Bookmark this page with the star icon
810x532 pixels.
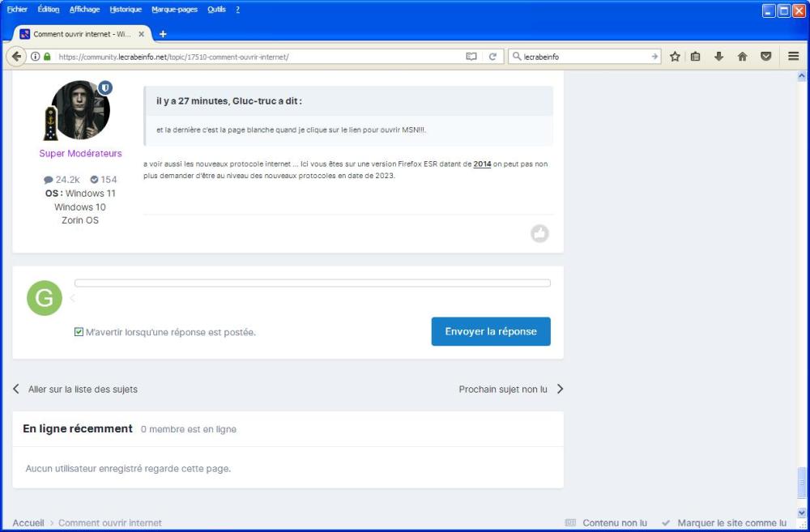click(x=675, y=57)
